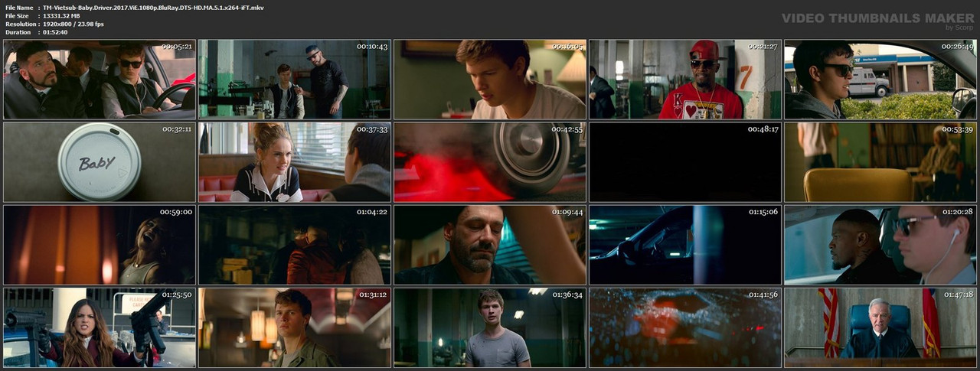The width and height of the screenshot is (980, 371).
Task: Select the judge thumbnail at 01:47:18
Action: pos(880,327)
